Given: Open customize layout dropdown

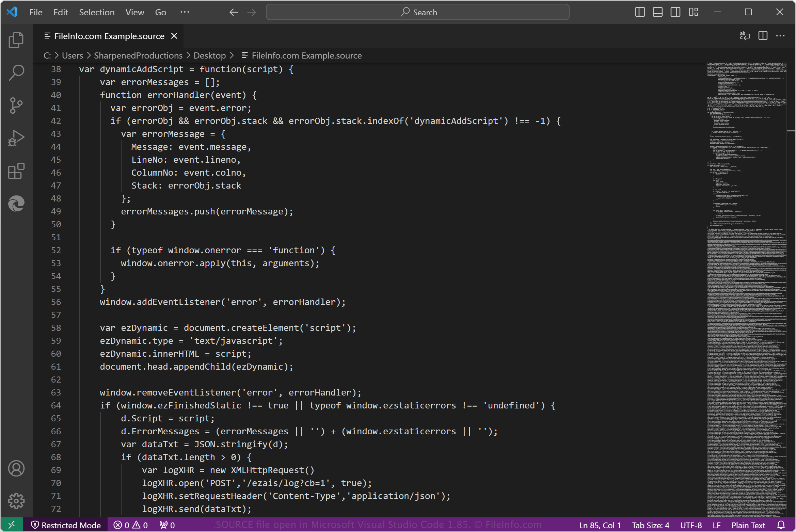Looking at the screenshot, I should [693, 12].
